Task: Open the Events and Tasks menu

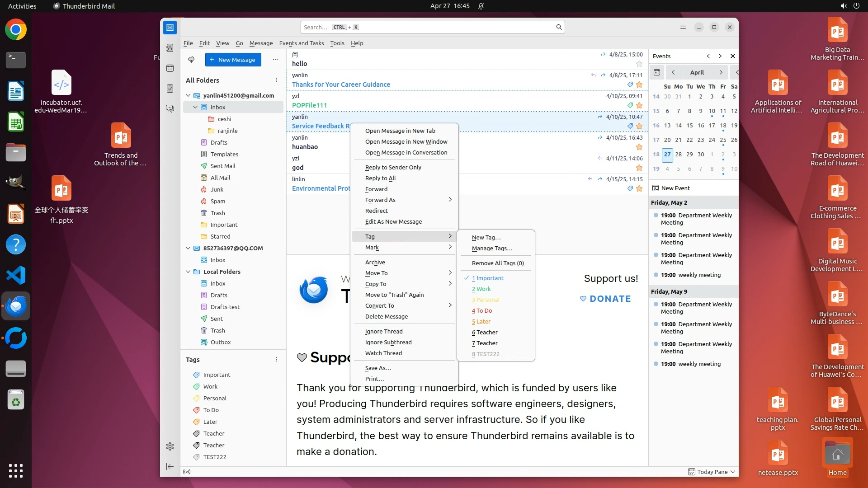Action: click(x=301, y=43)
